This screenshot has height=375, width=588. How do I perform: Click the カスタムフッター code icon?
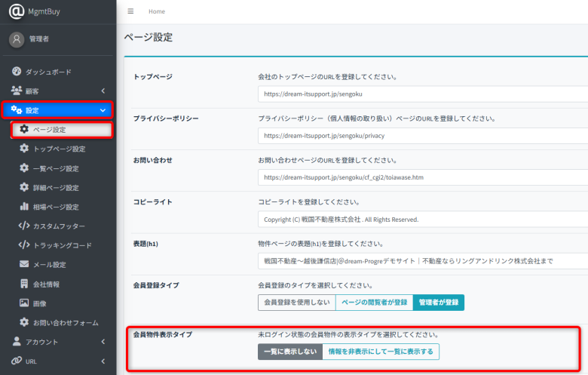tap(24, 226)
